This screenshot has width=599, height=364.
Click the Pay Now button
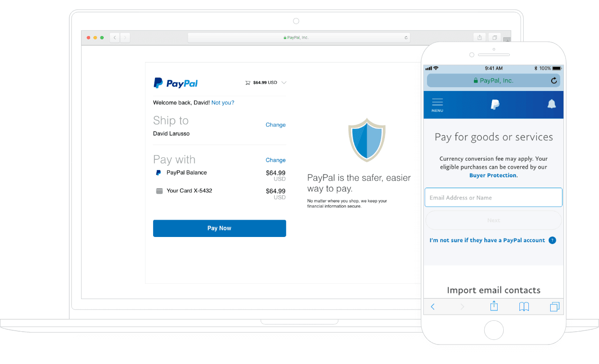tap(219, 228)
